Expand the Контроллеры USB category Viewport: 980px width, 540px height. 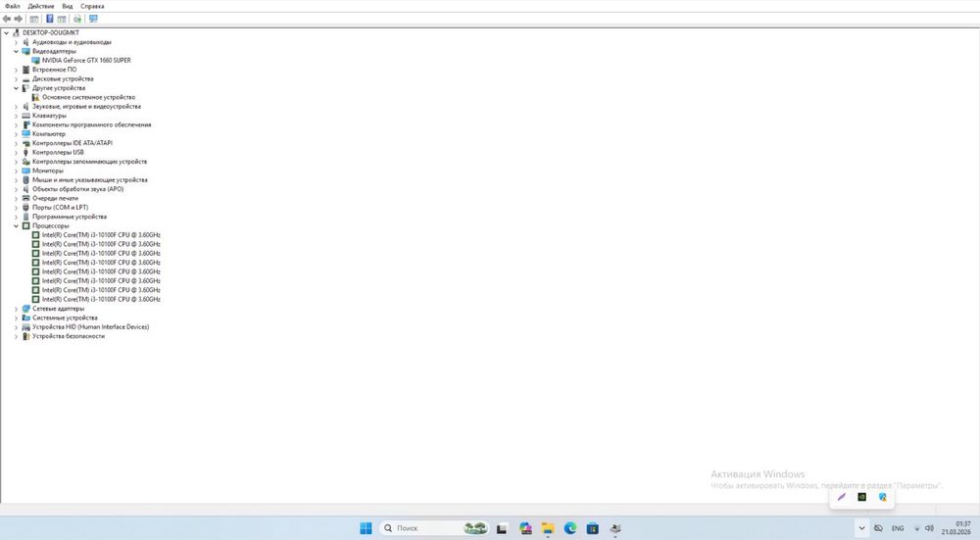17,152
